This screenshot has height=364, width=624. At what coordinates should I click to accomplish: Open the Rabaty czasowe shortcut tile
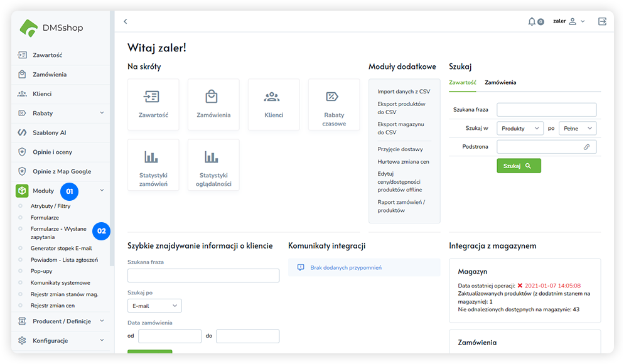click(334, 104)
